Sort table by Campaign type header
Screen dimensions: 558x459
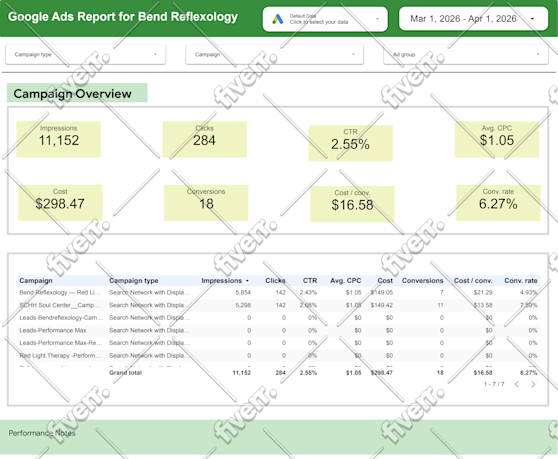point(133,280)
